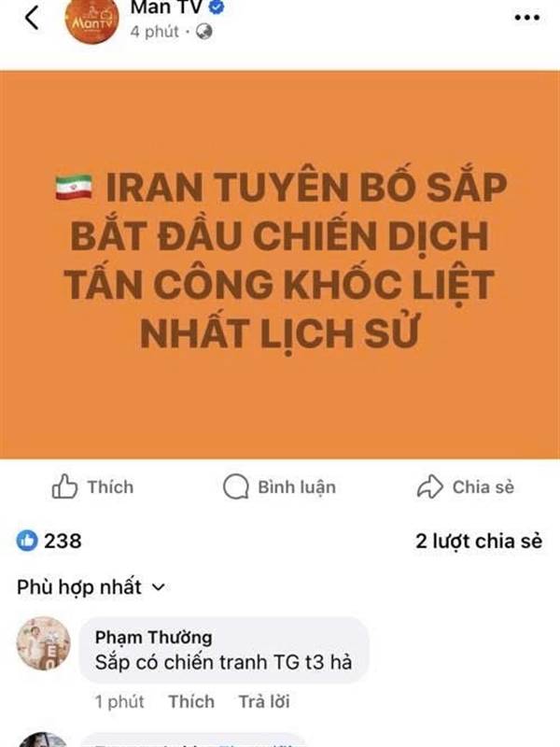Tap the Bình luận speech bubble icon
560x747 pixels.
[236, 486]
